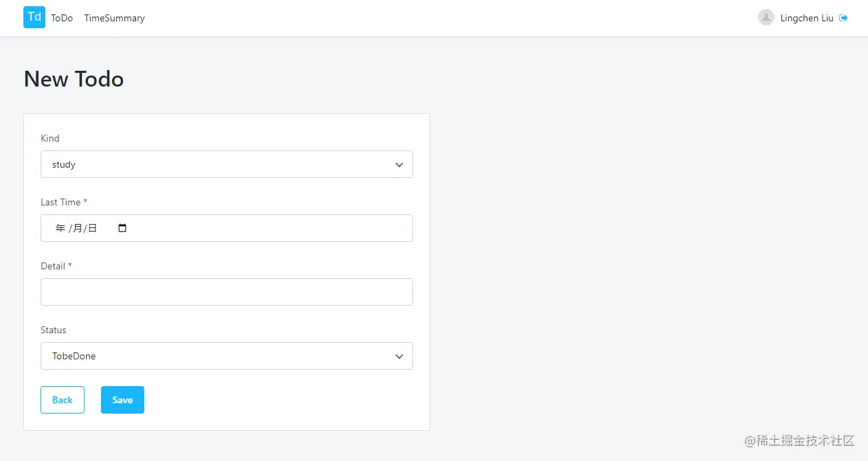Select the month segment in date field

click(x=77, y=228)
